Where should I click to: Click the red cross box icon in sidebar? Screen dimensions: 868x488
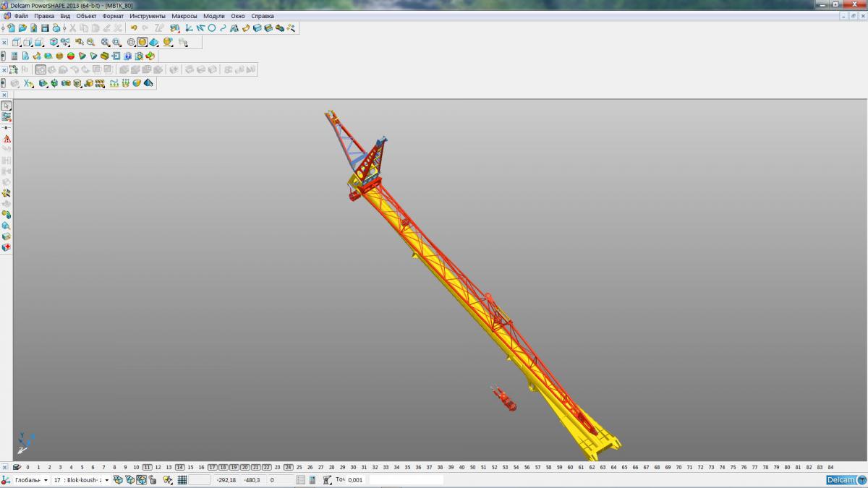point(7,247)
